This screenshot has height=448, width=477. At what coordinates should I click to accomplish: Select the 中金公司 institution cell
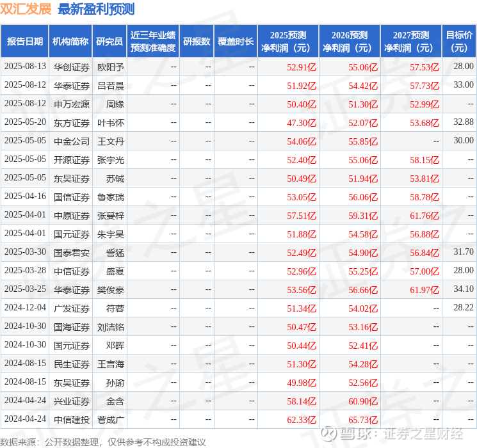tap(72, 141)
